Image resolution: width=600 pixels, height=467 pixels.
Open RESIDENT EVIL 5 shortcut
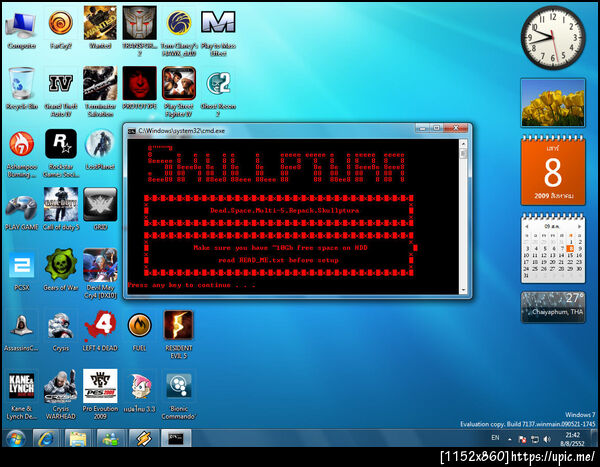tap(179, 335)
